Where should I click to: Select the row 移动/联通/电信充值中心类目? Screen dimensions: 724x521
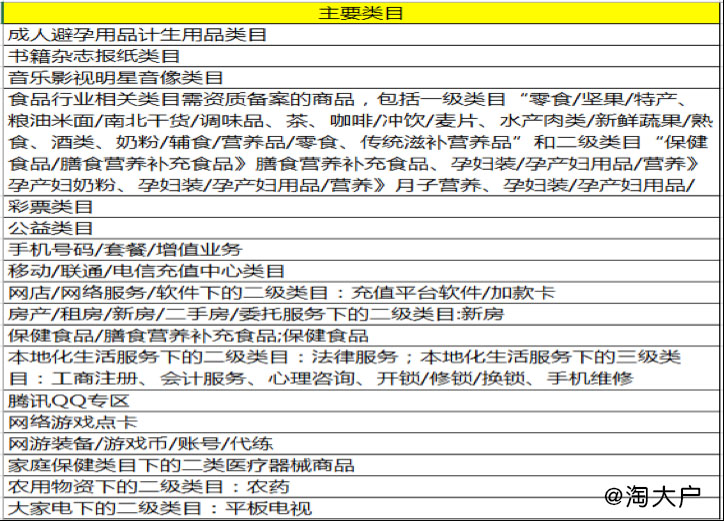click(x=361, y=271)
